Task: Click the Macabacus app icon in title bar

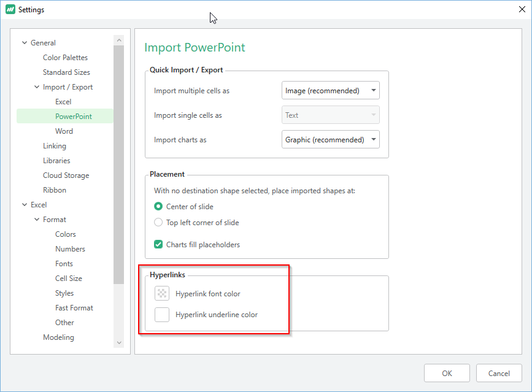Action: [x=10, y=9]
